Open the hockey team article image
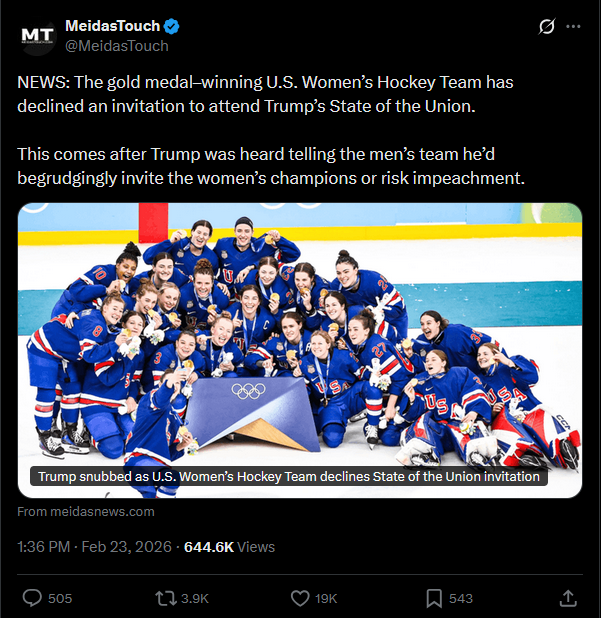This screenshot has width=601, height=618. [x=300, y=330]
